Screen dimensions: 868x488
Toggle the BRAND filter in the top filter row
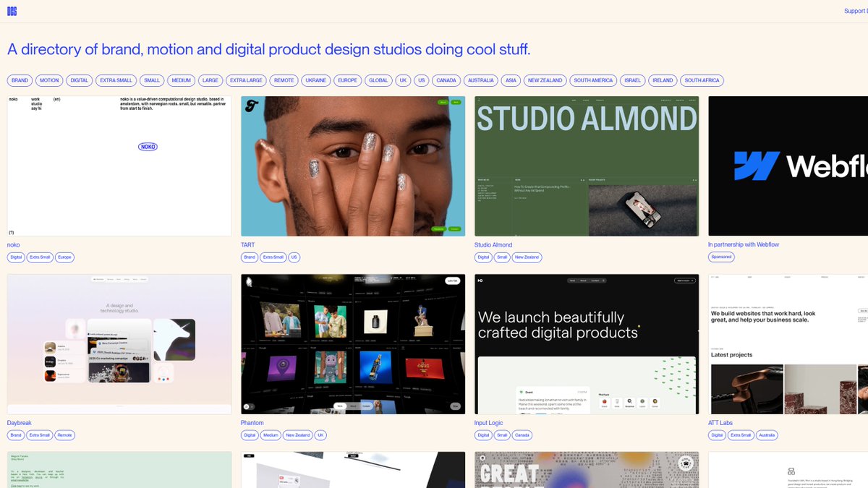(x=20, y=80)
